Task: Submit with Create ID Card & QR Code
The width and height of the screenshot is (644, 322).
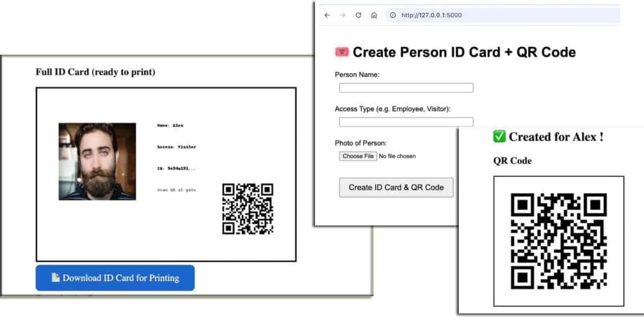Action: pos(396,187)
